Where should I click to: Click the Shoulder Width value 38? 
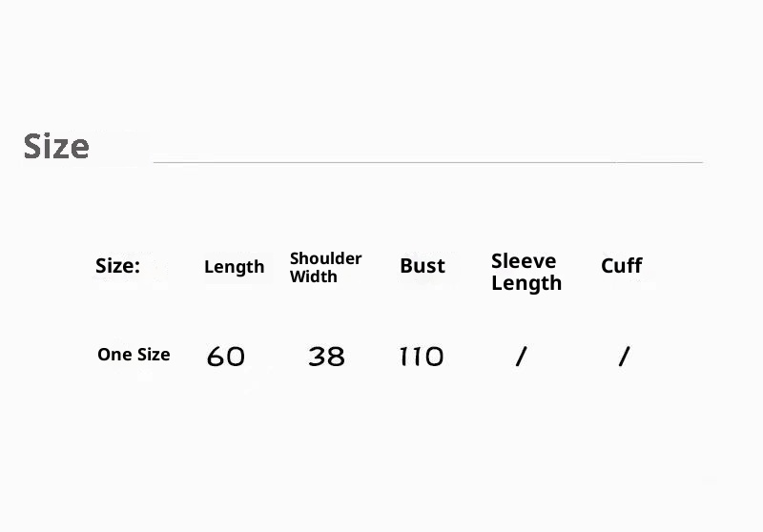click(x=326, y=357)
